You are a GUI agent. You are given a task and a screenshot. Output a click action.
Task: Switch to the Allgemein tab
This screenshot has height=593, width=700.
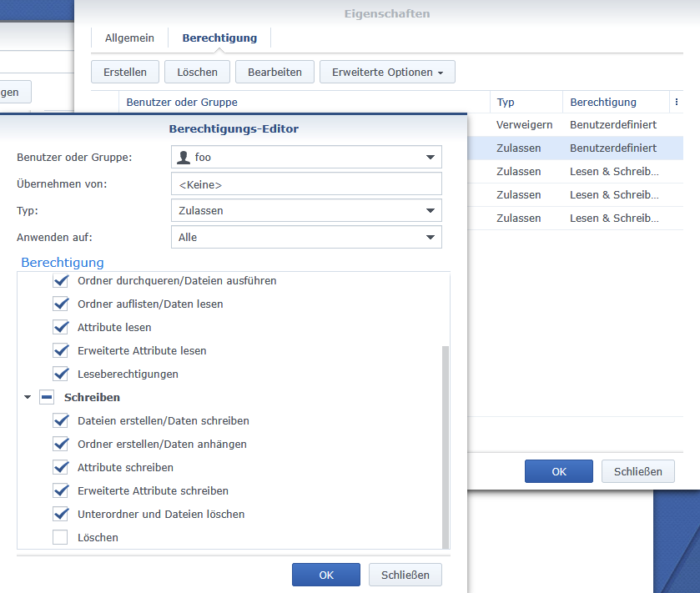pos(129,38)
